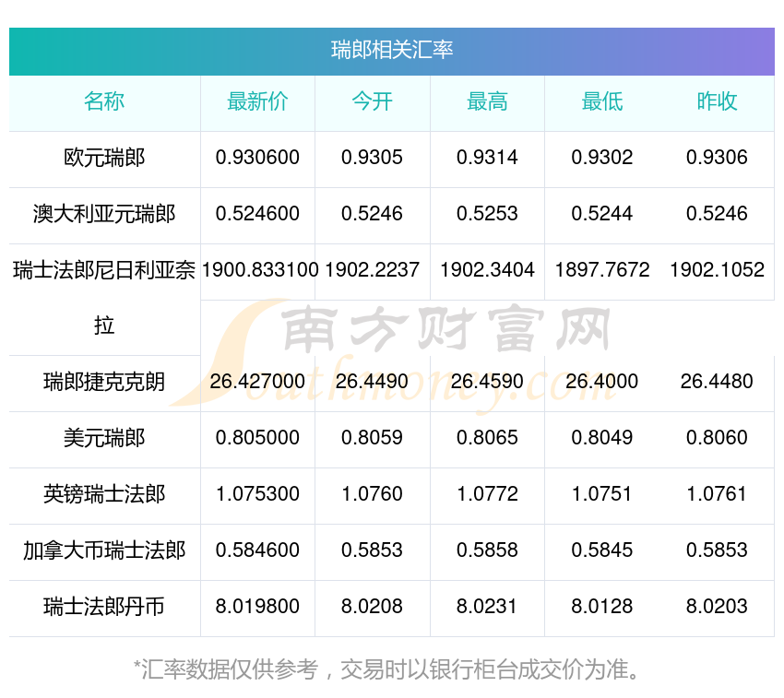Select the 最高 column header

pyautogui.click(x=487, y=101)
